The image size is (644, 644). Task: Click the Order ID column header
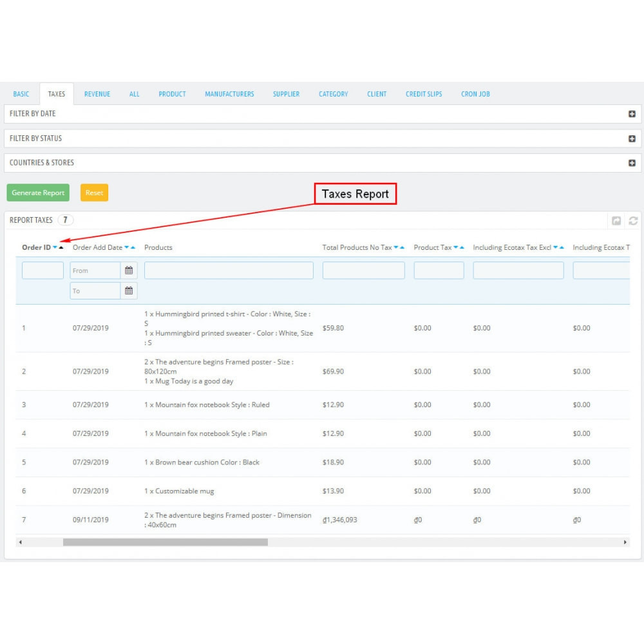pyautogui.click(x=36, y=247)
